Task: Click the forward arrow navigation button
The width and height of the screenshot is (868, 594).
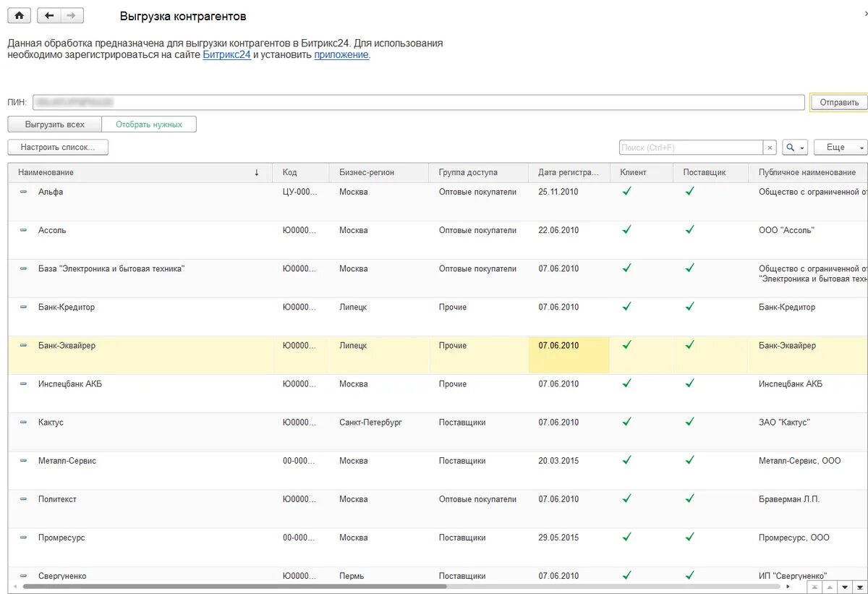Action: point(71,15)
